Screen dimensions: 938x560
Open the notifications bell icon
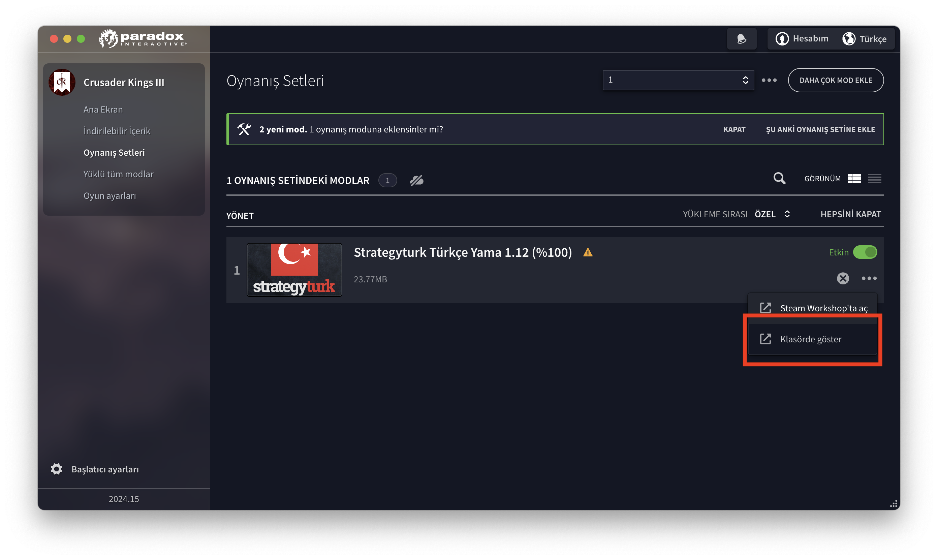click(742, 38)
